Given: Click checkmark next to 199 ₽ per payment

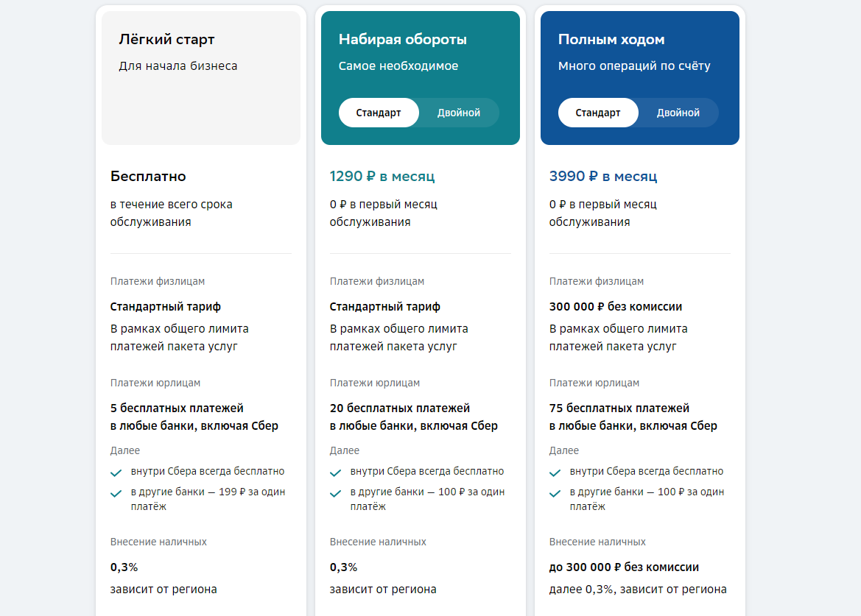Looking at the screenshot, I should [116, 493].
